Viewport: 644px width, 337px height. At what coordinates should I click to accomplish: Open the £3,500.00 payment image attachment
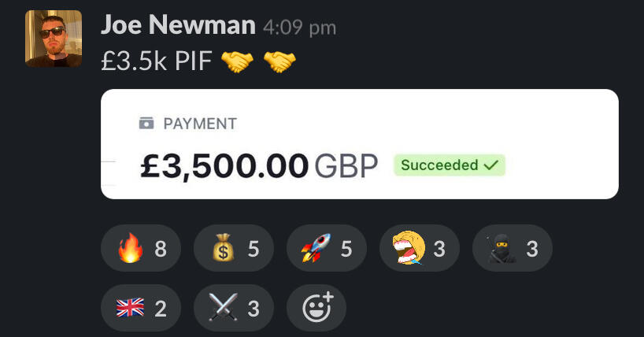(x=359, y=144)
